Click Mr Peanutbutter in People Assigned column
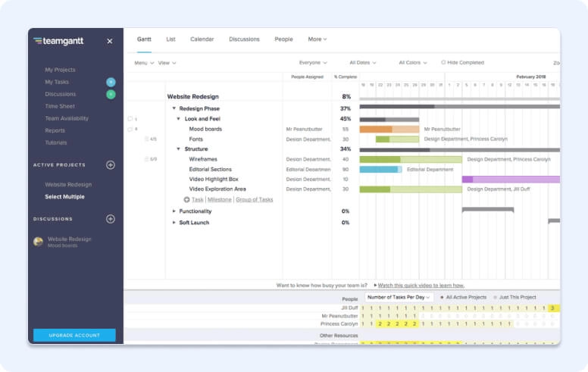588x372 pixels. point(304,130)
